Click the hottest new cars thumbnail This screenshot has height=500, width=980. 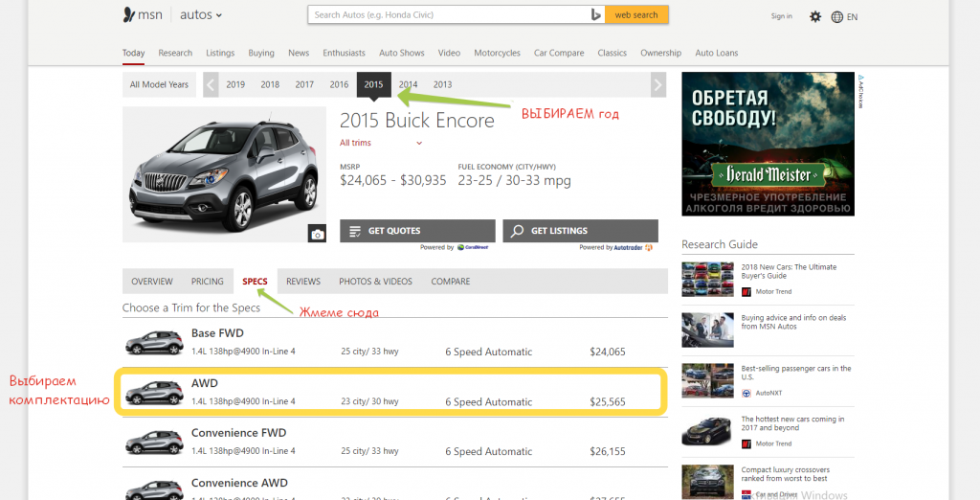707,431
